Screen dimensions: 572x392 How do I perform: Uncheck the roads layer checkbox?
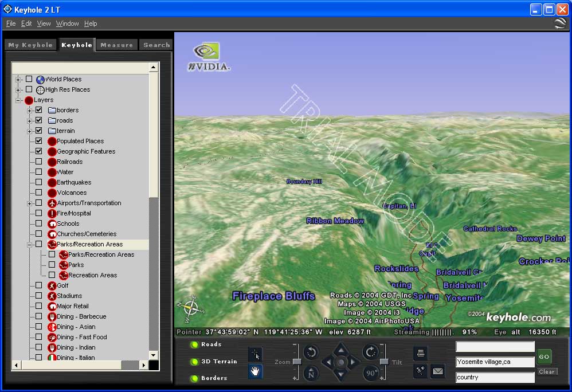coord(38,120)
